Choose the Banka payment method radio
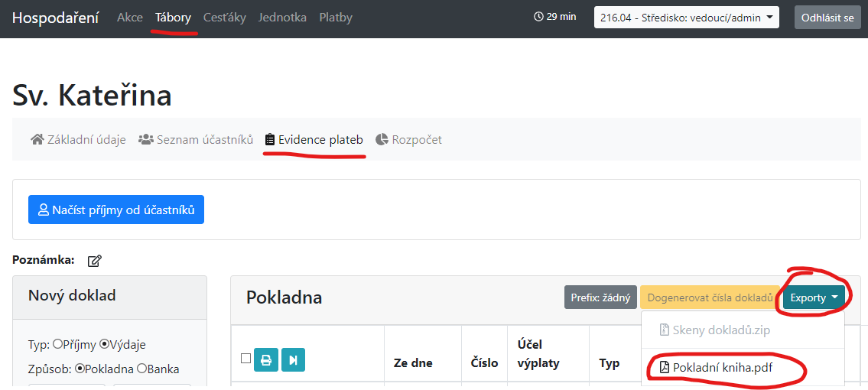 [x=141, y=369]
